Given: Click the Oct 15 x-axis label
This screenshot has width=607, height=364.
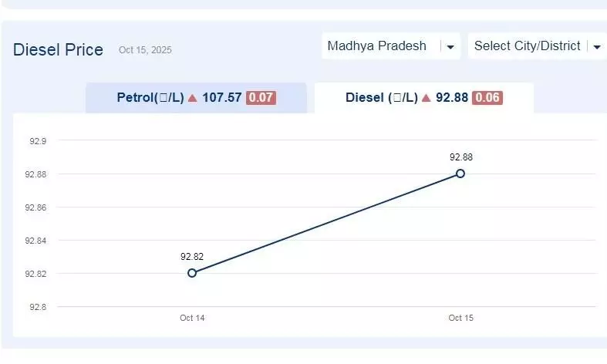Looking at the screenshot, I should point(460,318).
